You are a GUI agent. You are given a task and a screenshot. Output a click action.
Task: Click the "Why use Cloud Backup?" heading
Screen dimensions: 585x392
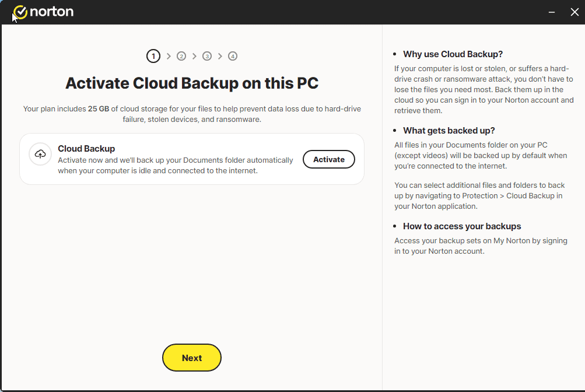click(x=453, y=54)
